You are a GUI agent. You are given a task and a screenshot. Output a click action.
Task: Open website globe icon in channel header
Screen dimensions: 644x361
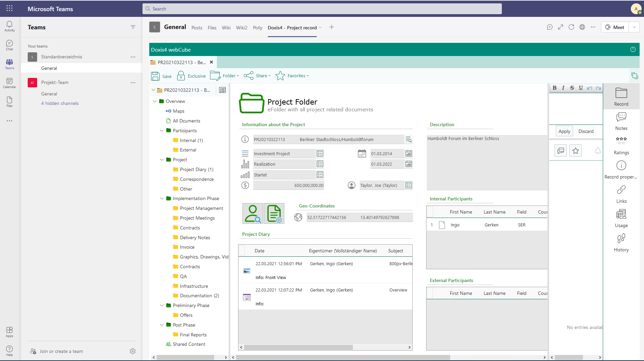tap(582, 27)
